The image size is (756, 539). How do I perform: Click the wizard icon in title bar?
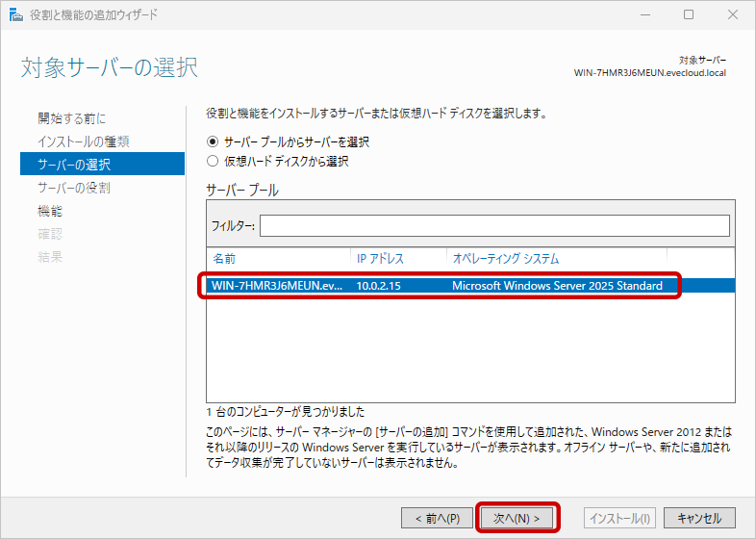click(14, 14)
